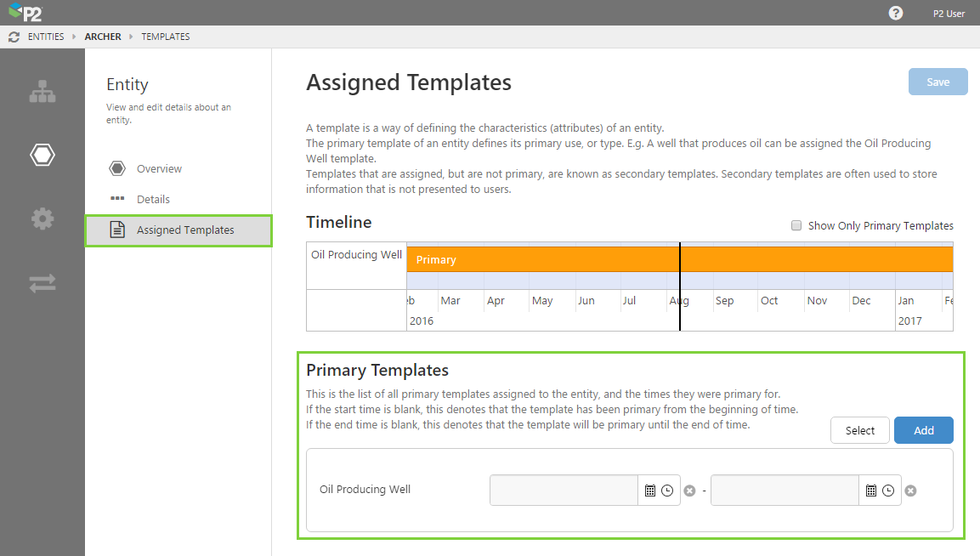Screen dimensions: 980x556
Task: Focus the primary template start date field
Action: coord(564,491)
